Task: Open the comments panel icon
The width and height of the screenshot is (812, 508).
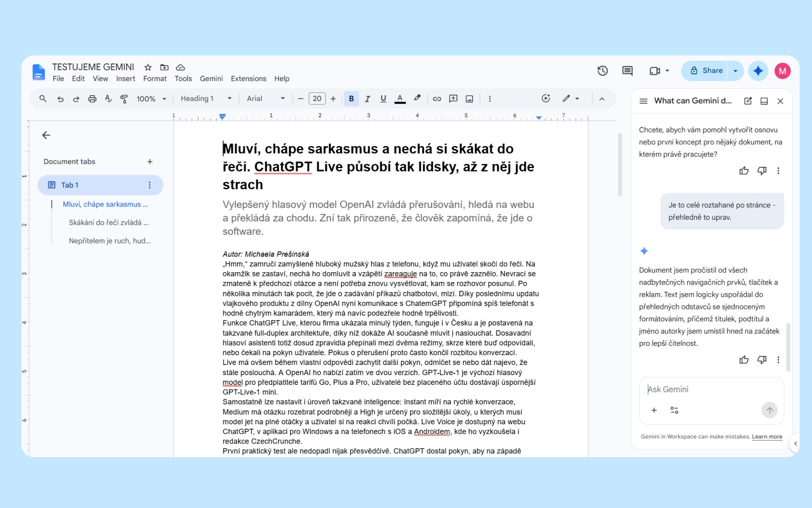Action: click(628, 71)
